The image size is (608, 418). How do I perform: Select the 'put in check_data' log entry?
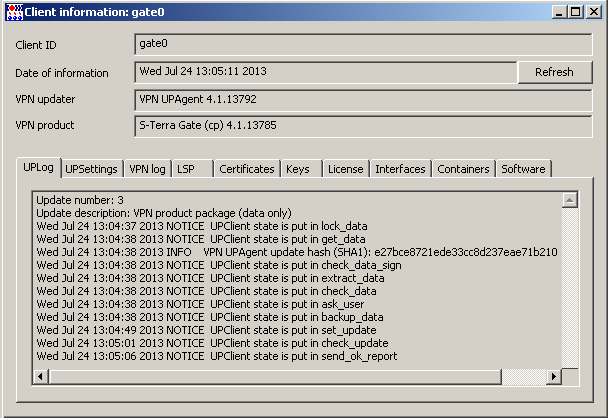(206, 291)
